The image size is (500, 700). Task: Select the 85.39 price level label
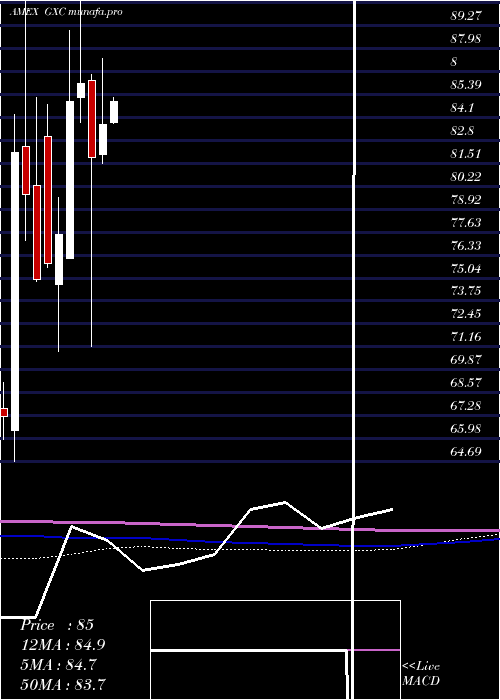[466, 85]
